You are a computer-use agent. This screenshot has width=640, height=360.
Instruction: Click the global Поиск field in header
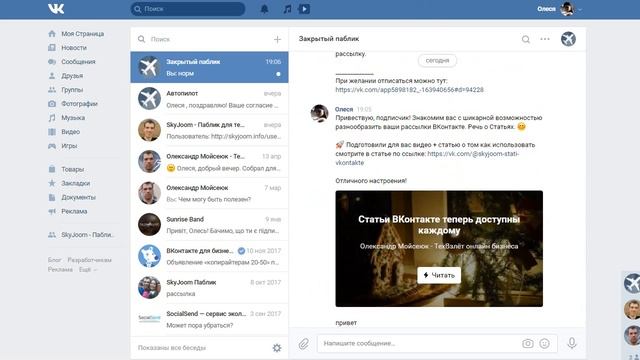188,9
